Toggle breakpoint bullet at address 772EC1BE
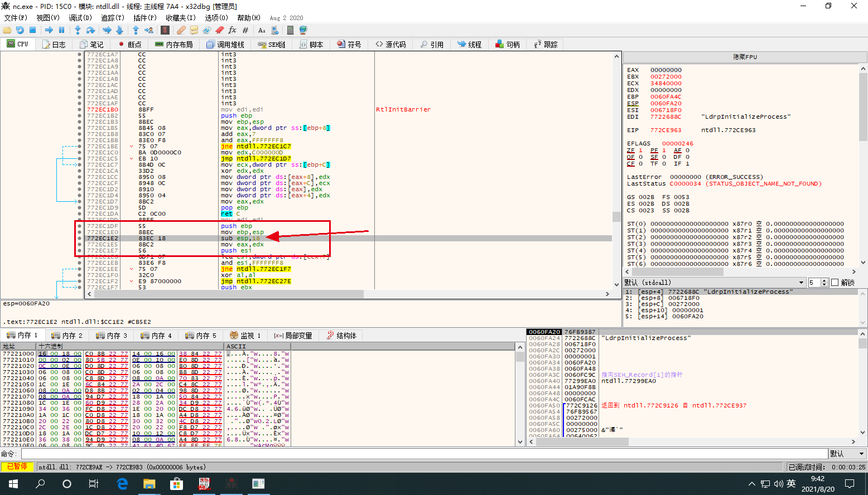868x495 pixels. [x=79, y=147]
